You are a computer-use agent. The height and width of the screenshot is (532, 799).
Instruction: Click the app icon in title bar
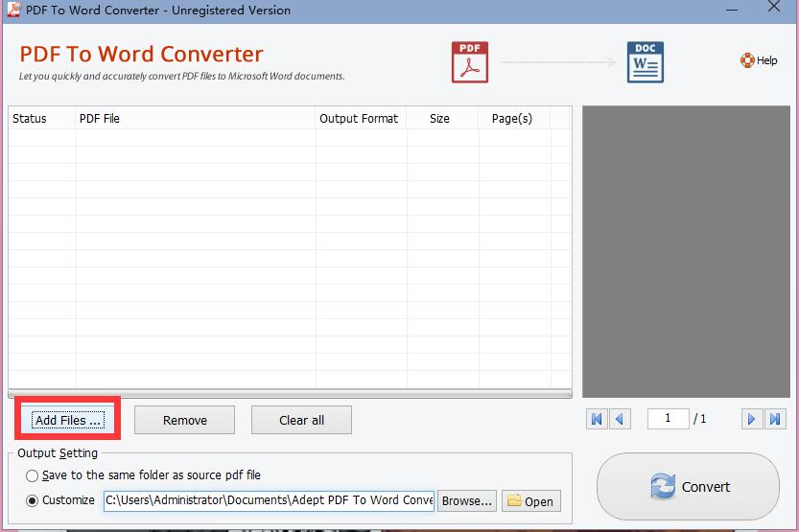tap(13, 11)
